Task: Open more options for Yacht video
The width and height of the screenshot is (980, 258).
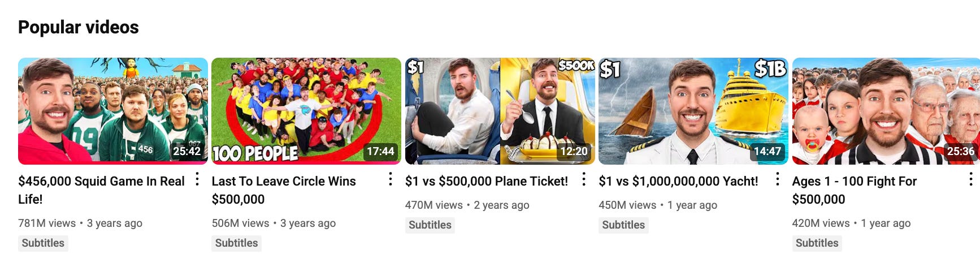Action: [778, 179]
